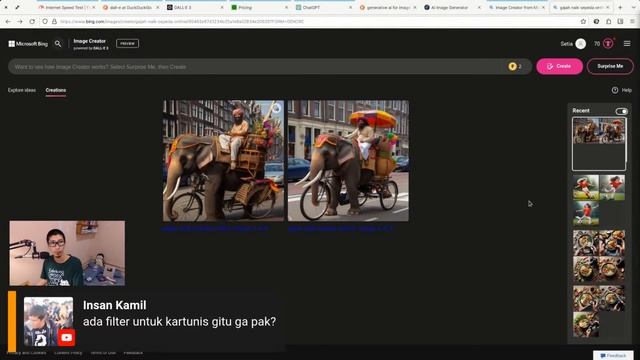Viewport: 640px width, 360px height.
Task: Open Bing search magnifier icon
Action: point(58,44)
